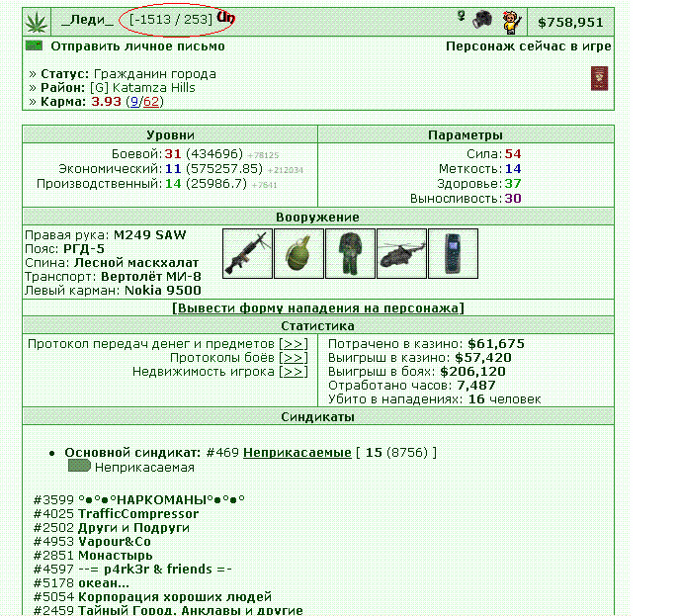This screenshot has height=616, width=679.
Task: Click the cannabis leaf icon beside _Леди_
Action: [37, 22]
